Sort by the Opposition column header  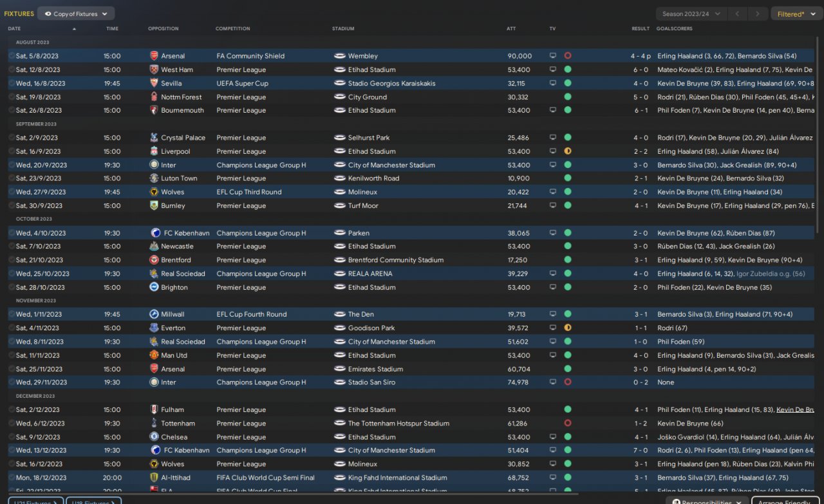164,29
